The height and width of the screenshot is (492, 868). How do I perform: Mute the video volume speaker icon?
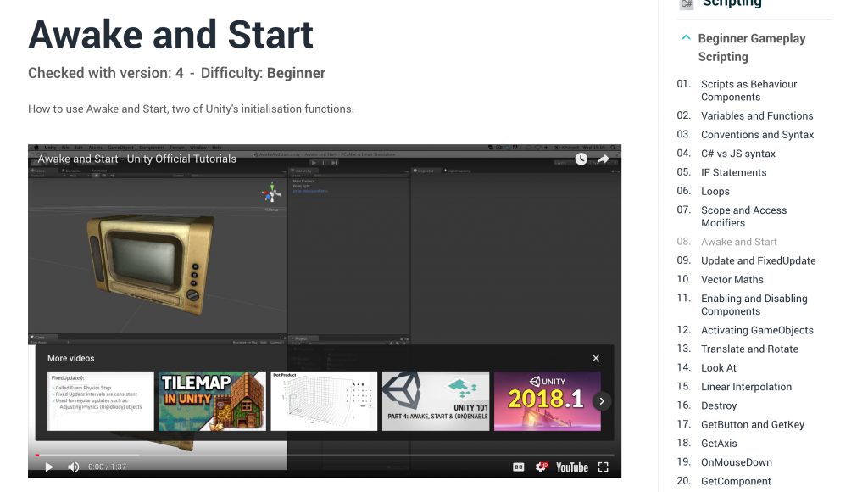click(74, 467)
